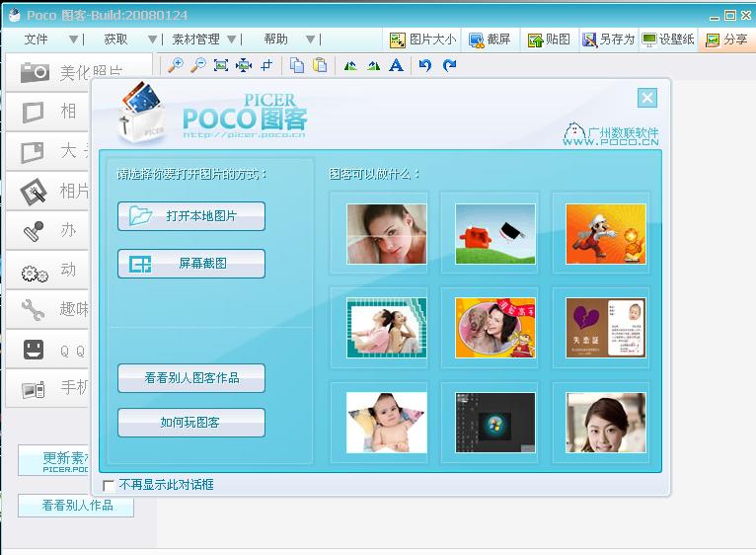Screen dimensions: 756x555
Task: Click the zoom out magnifier icon
Action: pos(198,64)
